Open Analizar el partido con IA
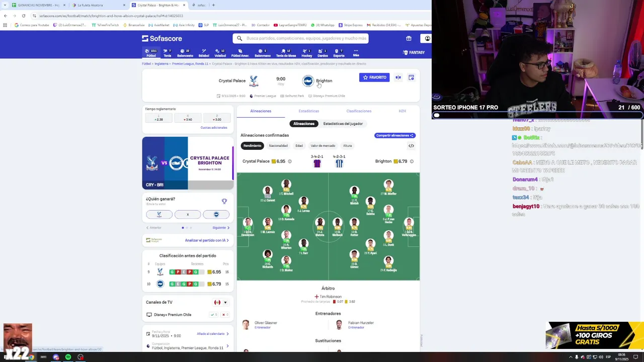The height and width of the screenshot is (362, 644). tap(207, 240)
